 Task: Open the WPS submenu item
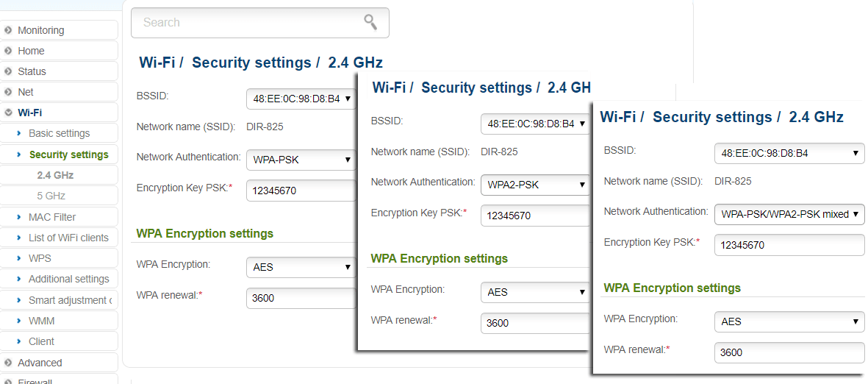tap(40, 258)
